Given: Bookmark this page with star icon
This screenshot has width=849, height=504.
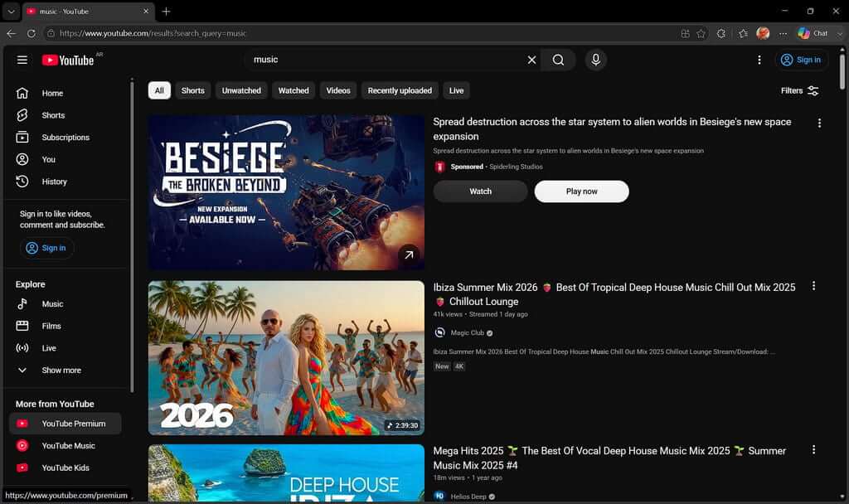Looking at the screenshot, I should click(701, 33).
